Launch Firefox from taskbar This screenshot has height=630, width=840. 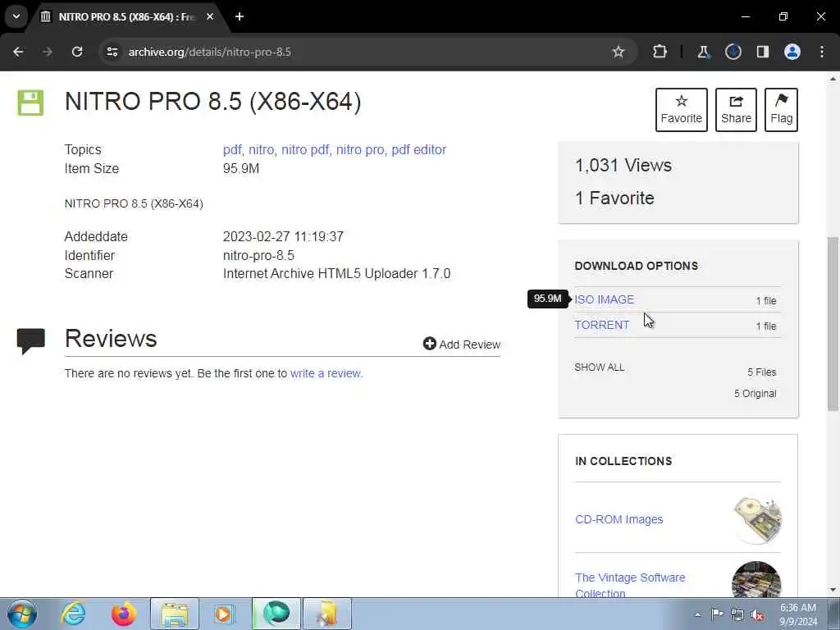pos(123,614)
